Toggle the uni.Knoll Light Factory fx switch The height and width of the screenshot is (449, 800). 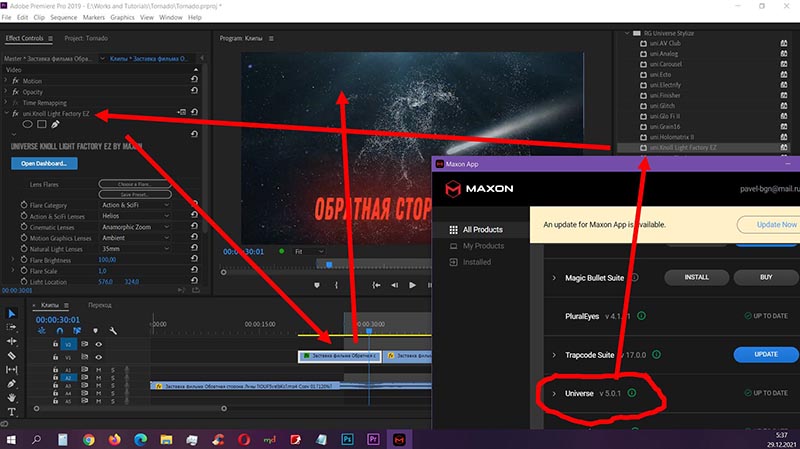point(15,113)
